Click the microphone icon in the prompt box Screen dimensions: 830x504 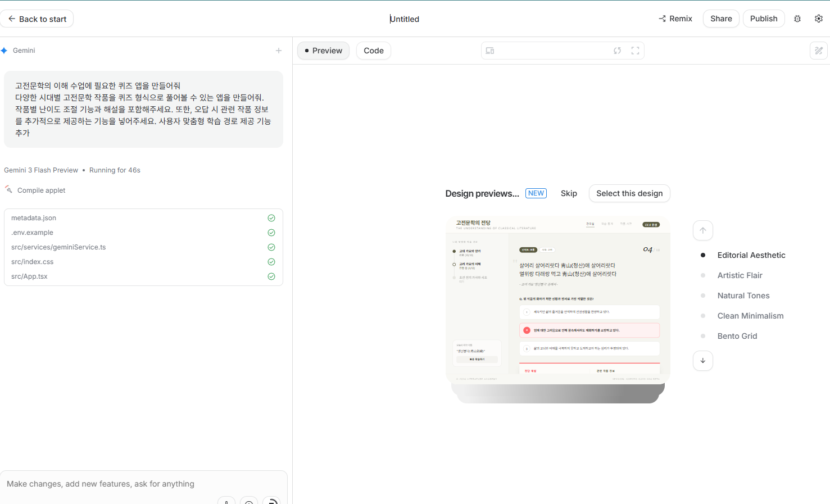226,501
